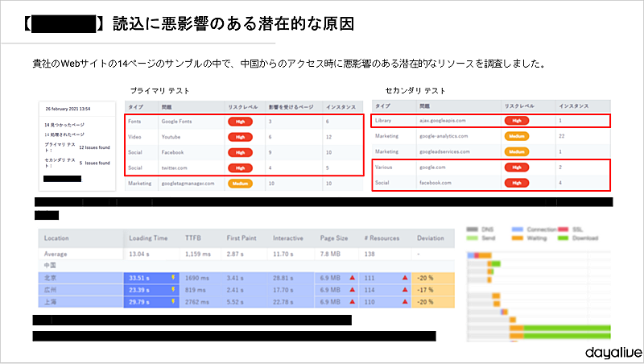Click the Medium badge for googletagmanager.com

[240, 184]
